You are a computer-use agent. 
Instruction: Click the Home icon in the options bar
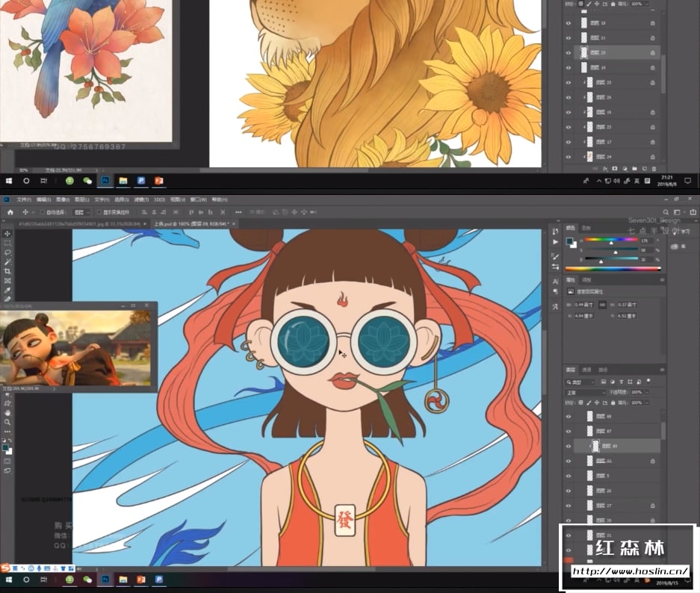click(10, 212)
